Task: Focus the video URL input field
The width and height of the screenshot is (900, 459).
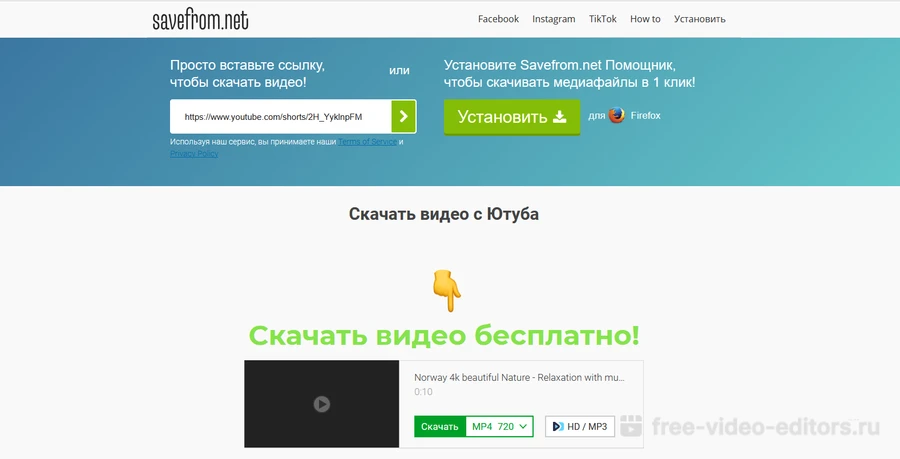Action: [281, 116]
